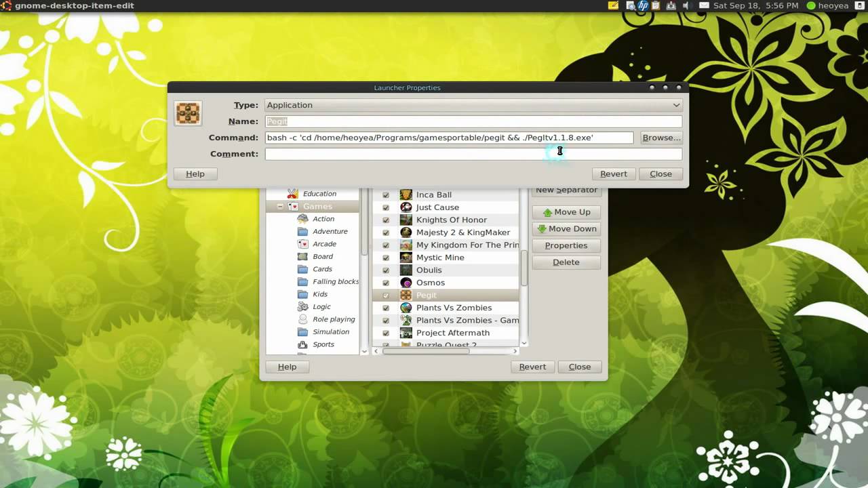Select the Arcade cards icon
The width and height of the screenshot is (868, 488).
point(302,244)
